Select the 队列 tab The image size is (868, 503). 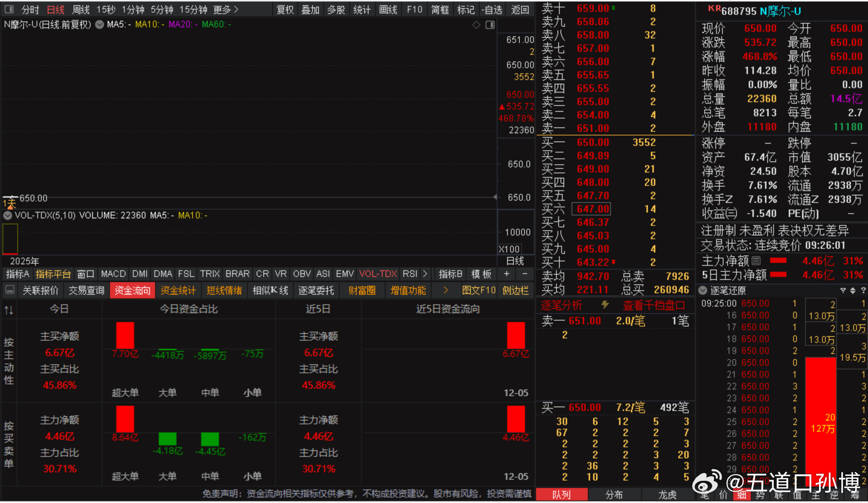tap(562, 495)
